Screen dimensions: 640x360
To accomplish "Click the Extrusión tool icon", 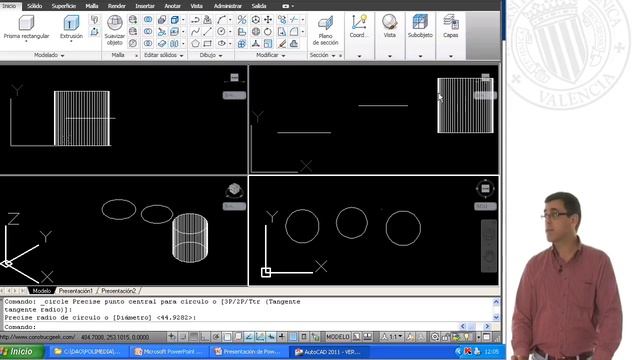I will pyautogui.click(x=71, y=23).
